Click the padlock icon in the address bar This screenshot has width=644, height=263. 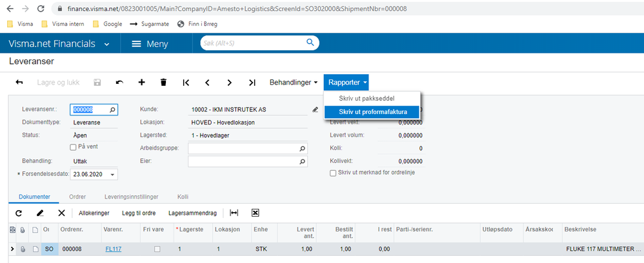(x=60, y=8)
